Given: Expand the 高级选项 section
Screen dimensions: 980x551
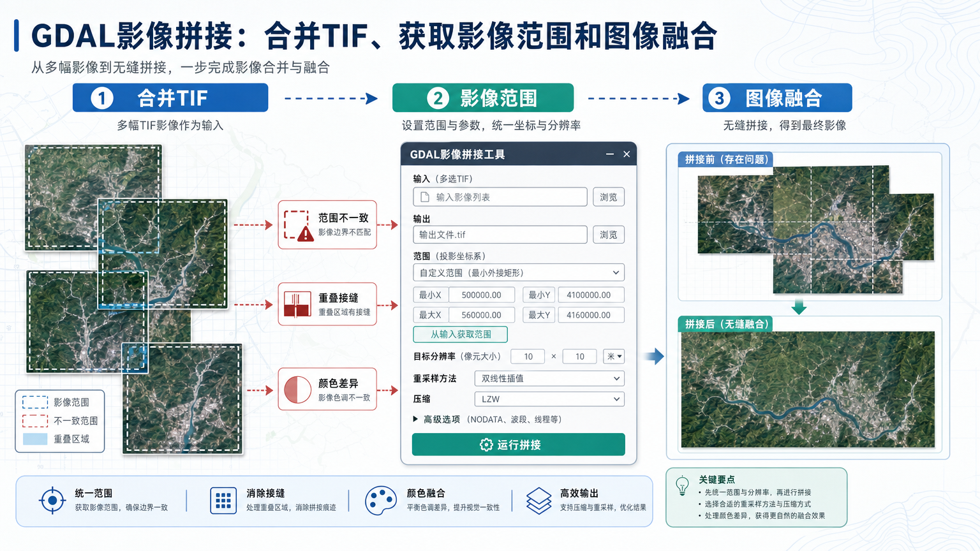Looking at the screenshot, I should 487,420.
